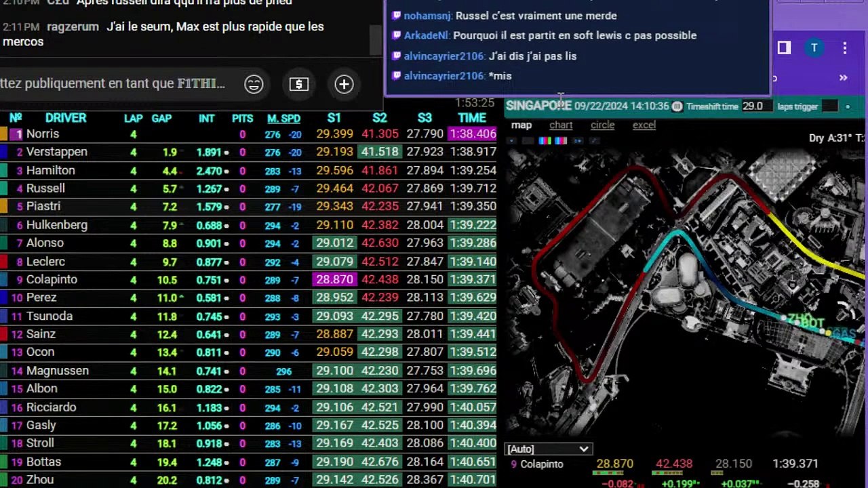
Task: Select Bottas driver name
Action: tap(43, 462)
